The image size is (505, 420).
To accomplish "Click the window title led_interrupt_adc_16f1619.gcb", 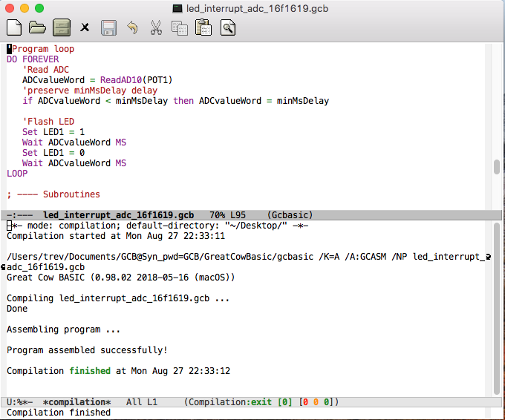I will pos(258,8).
